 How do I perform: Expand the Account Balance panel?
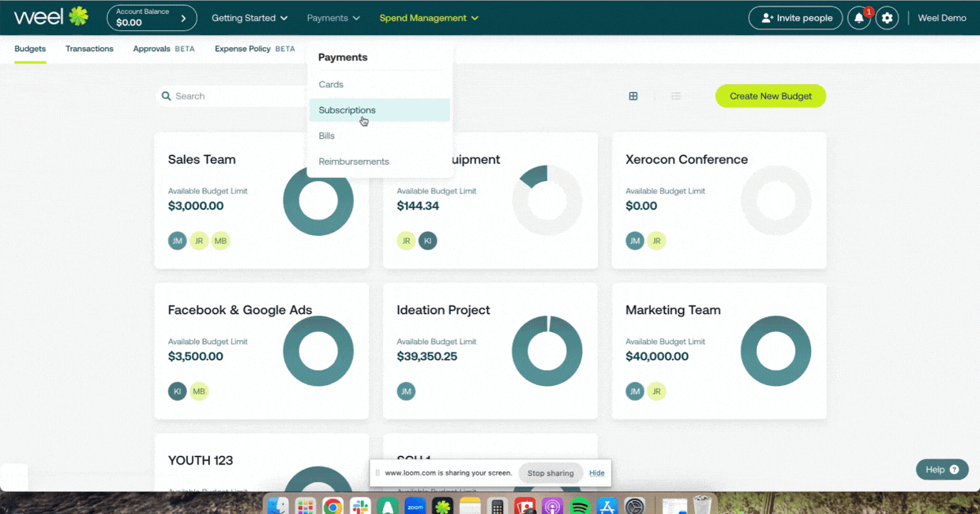pos(151,16)
